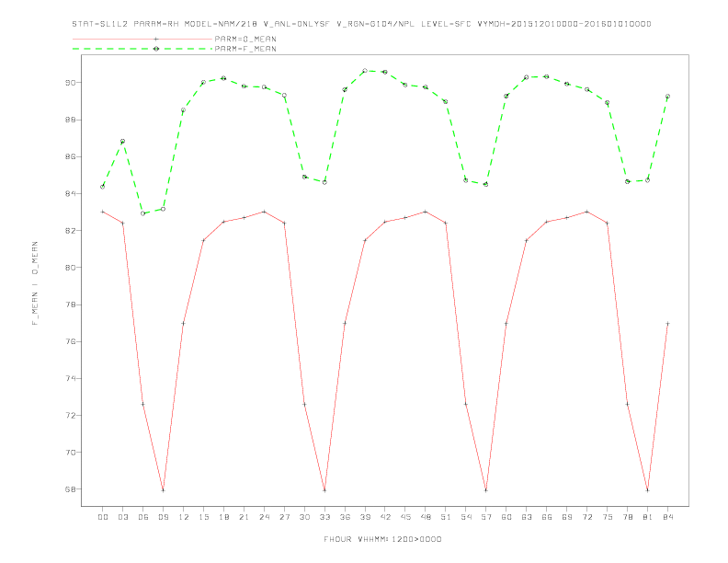This screenshot has width=728, height=563.
Task: Click the PARM=O_MEAN legend label
Action: click(245, 39)
